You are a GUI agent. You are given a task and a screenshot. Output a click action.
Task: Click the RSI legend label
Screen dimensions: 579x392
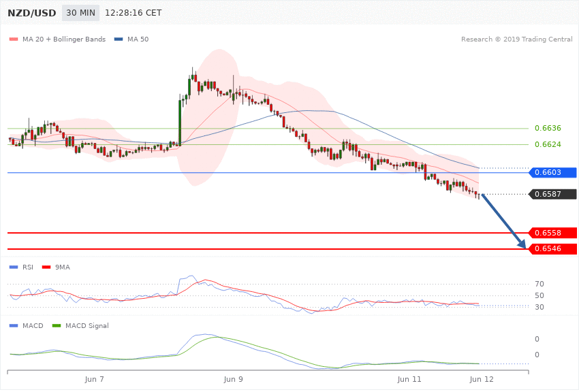pos(28,267)
